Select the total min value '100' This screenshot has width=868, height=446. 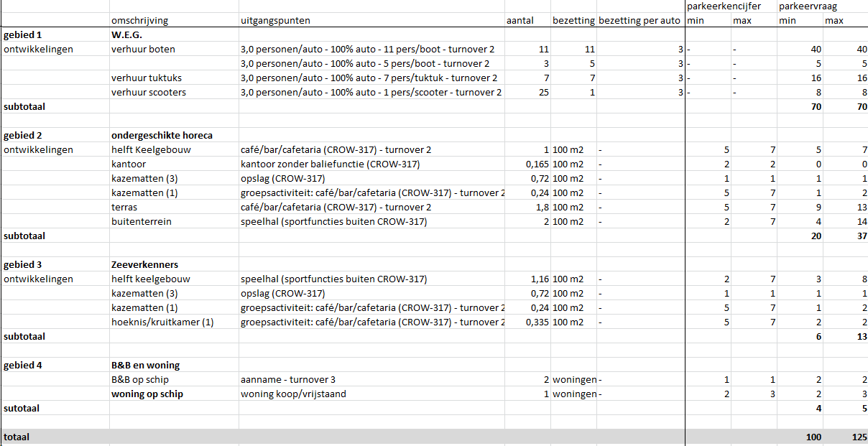(813, 437)
